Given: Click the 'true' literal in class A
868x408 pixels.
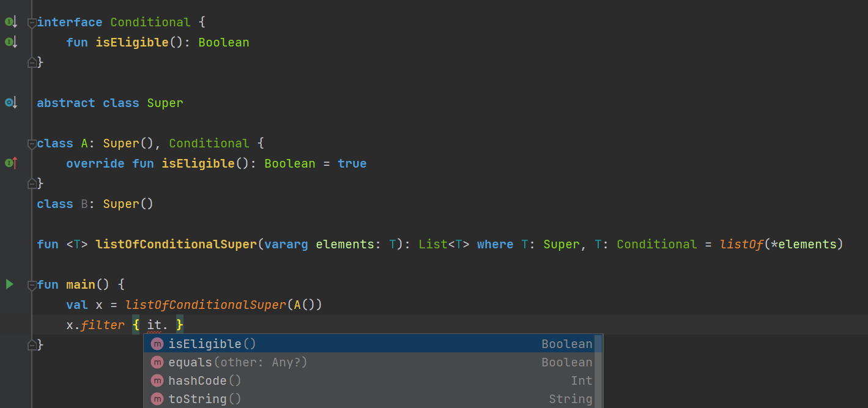Looking at the screenshot, I should tap(352, 163).
